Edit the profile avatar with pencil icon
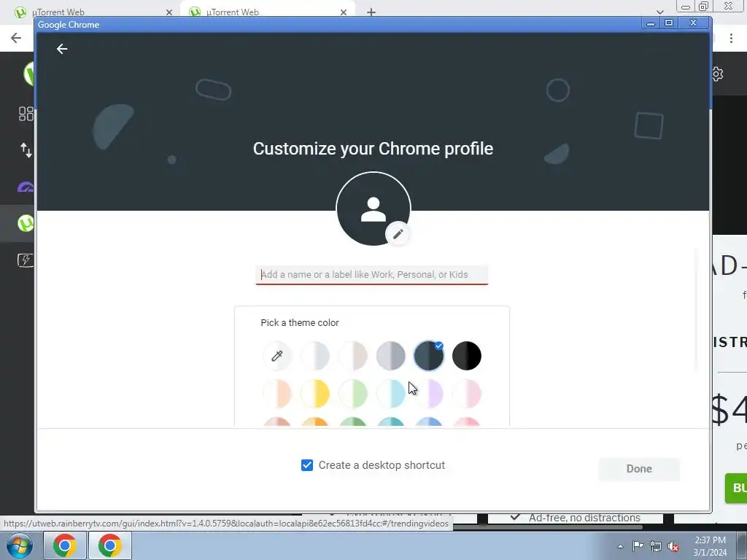Viewport: 747px width, 560px height. tap(398, 234)
